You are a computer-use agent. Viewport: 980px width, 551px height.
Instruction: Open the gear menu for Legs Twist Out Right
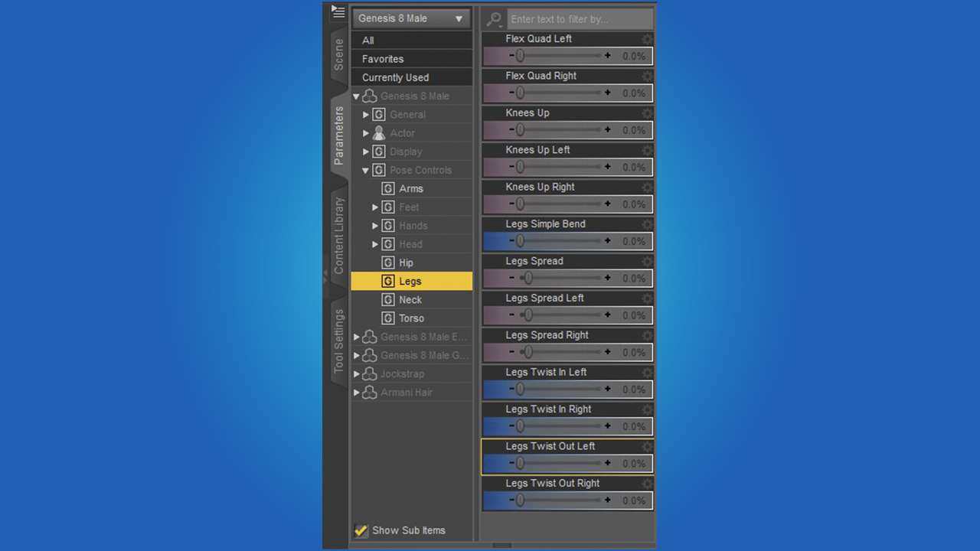(x=648, y=484)
